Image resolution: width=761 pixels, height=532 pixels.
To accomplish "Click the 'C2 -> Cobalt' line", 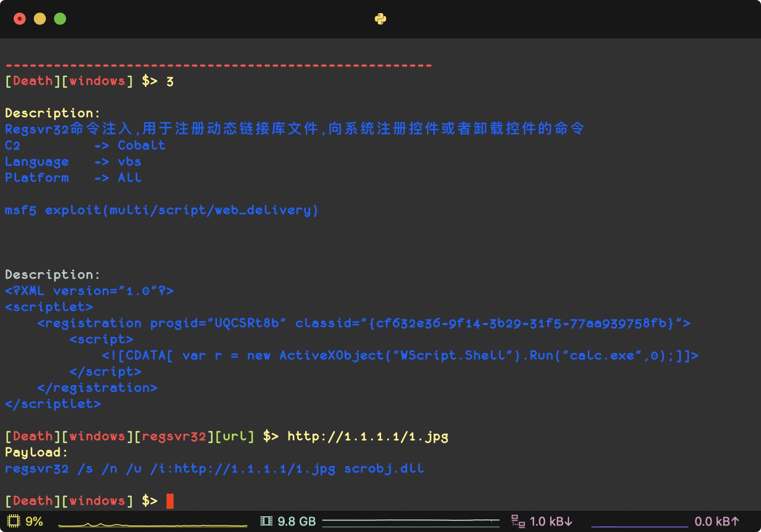I will pyautogui.click(x=85, y=146).
